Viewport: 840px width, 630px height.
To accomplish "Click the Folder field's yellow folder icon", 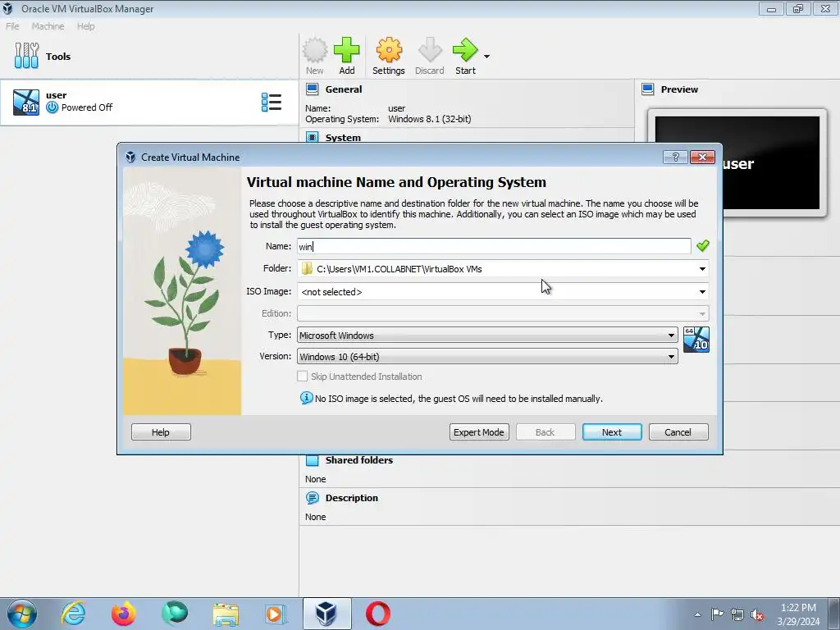I will [307, 268].
